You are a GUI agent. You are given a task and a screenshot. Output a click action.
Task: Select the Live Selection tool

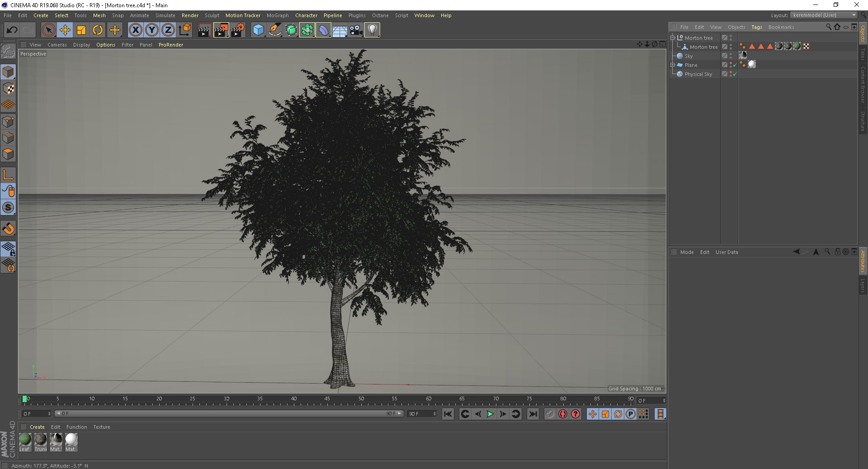pyautogui.click(x=49, y=30)
